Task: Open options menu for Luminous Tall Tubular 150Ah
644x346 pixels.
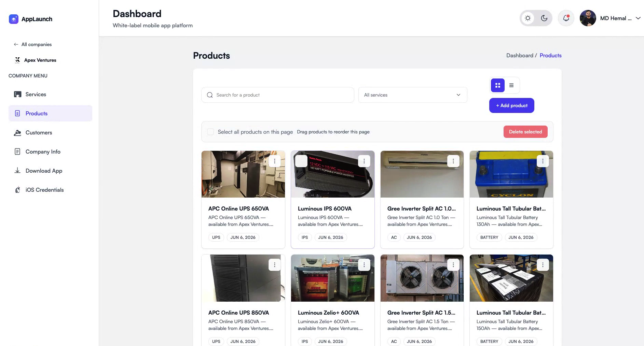Action: pyautogui.click(x=543, y=265)
